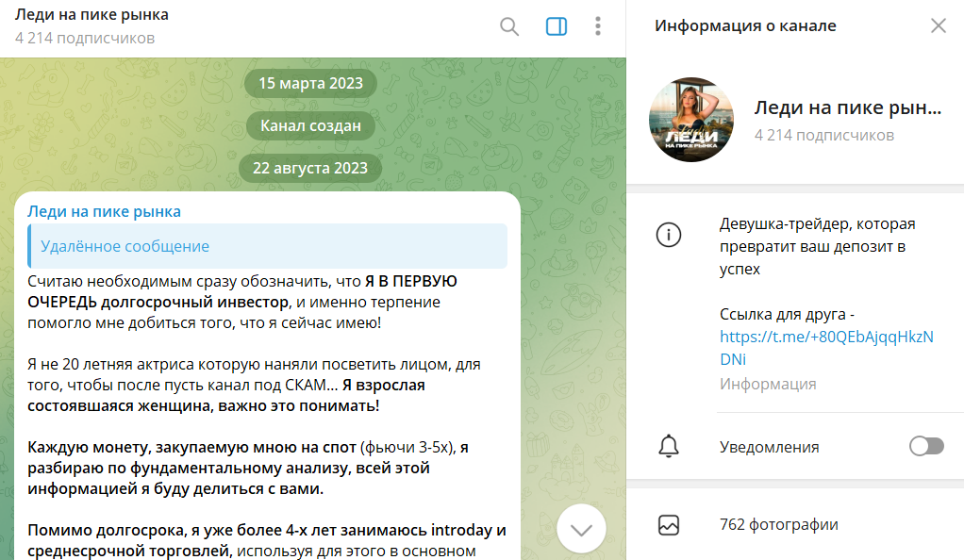The height and width of the screenshot is (560, 964).
Task: Click the Ссылка для друга text
Action: click(x=787, y=314)
